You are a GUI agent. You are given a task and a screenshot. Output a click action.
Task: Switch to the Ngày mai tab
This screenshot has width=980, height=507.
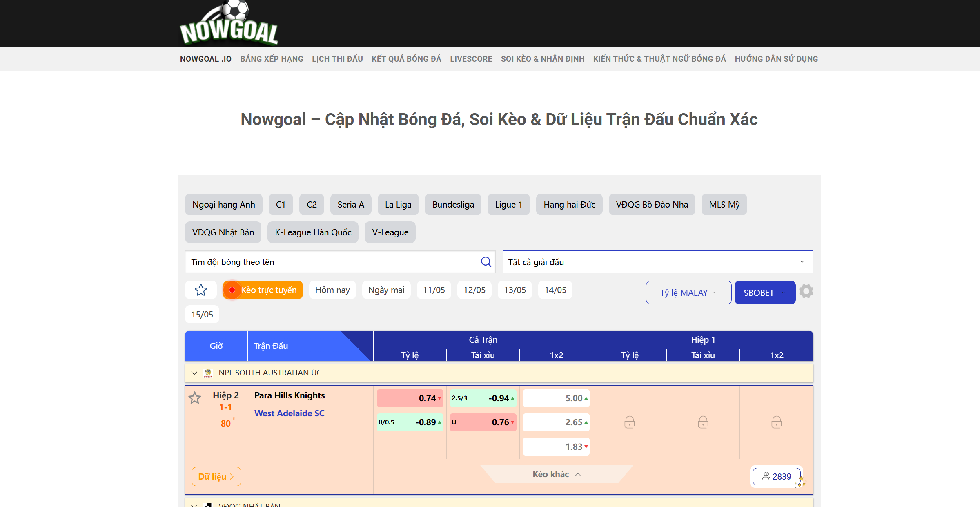386,290
